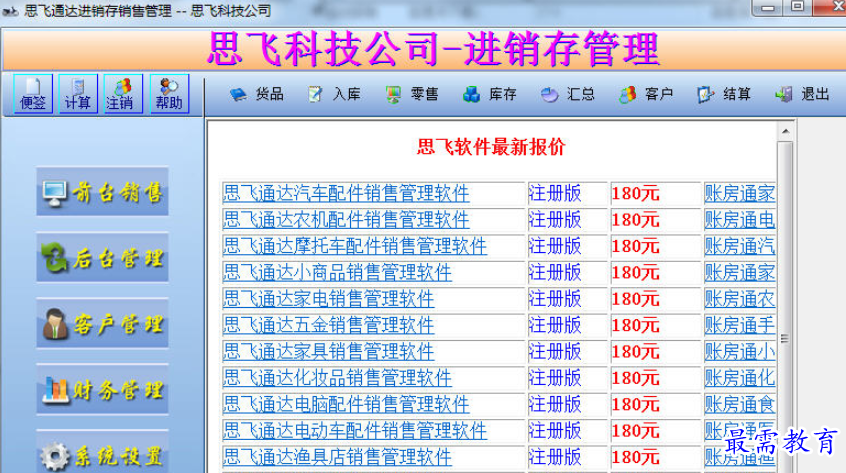The width and height of the screenshot is (846, 473).
Task: Open link 思飞通达汽车配件销售管理软件
Action: click(x=346, y=194)
